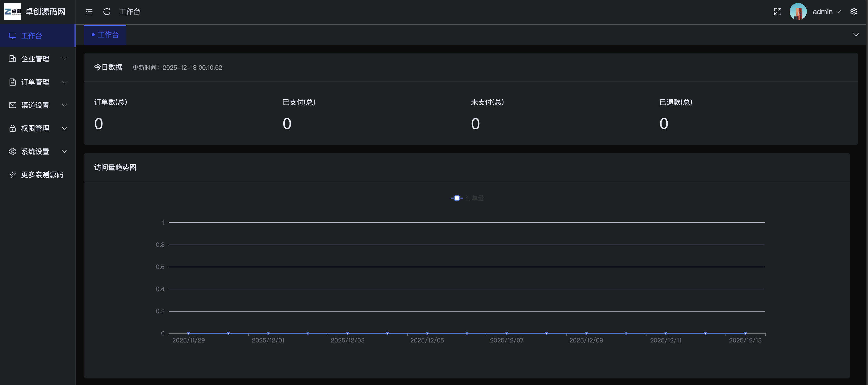Open the 更多亲测源码 link

pos(42,175)
